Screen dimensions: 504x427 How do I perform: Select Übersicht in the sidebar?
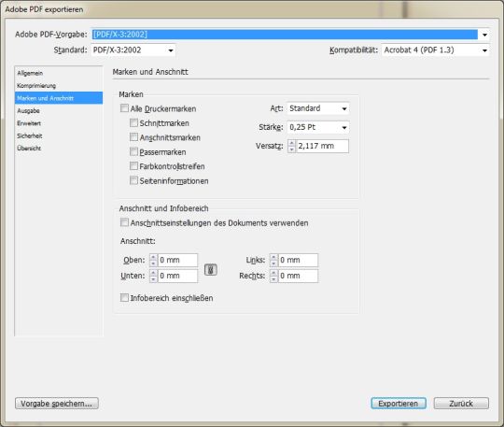click(29, 149)
